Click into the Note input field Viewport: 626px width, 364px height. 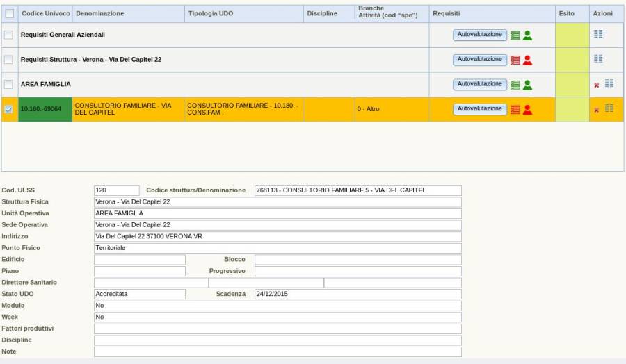278,352
